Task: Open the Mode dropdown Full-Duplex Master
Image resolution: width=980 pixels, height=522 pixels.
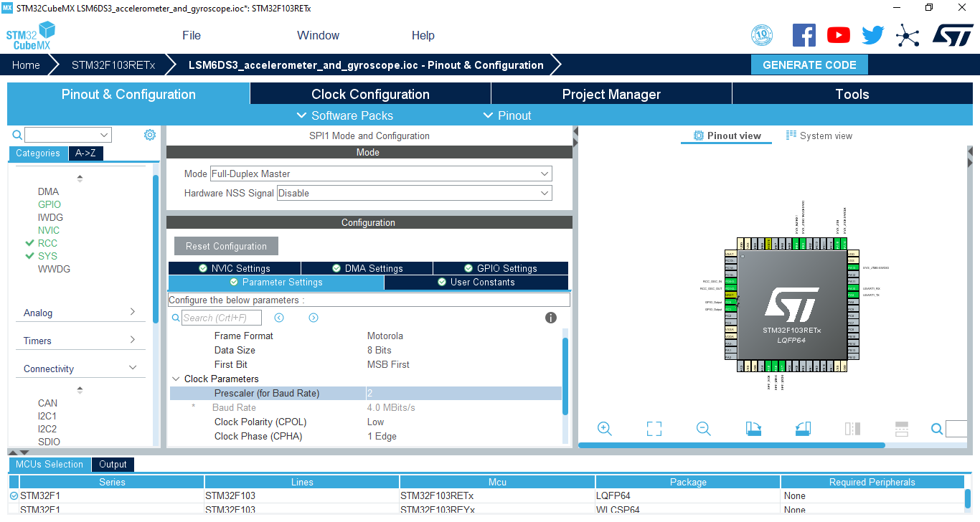Action: tap(380, 174)
